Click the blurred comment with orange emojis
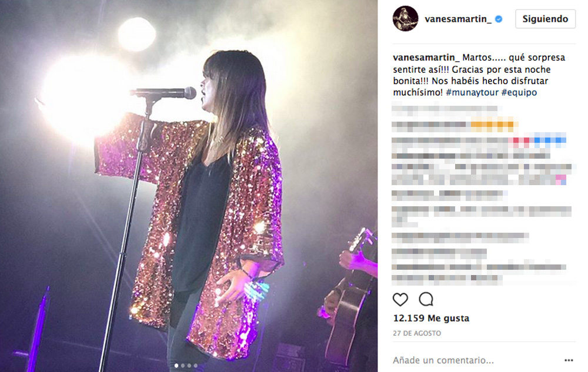The image size is (588, 372). (x=455, y=126)
